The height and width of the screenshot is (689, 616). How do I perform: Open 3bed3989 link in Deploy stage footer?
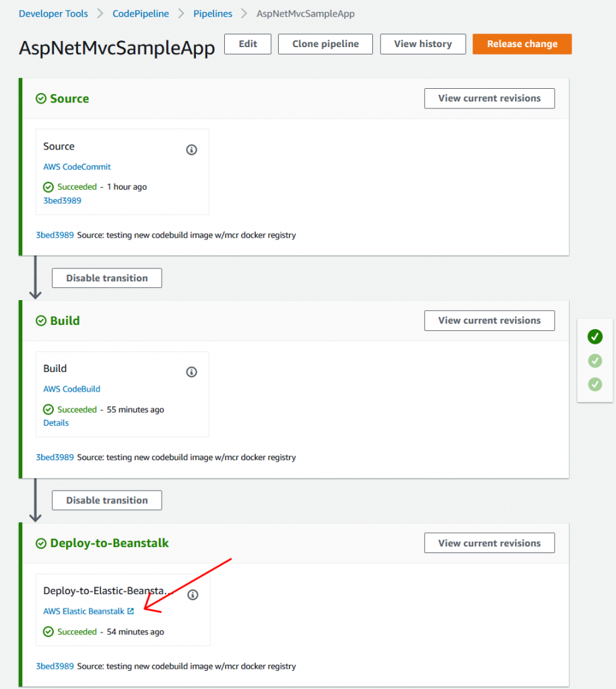pyautogui.click(x=55, y=667)
